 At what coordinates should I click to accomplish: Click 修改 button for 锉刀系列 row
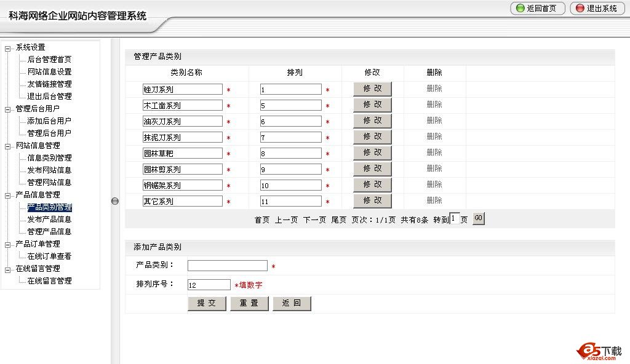point(372,89)
